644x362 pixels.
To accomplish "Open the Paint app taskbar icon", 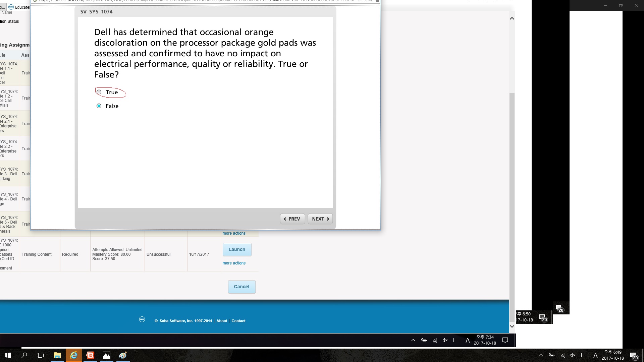I will click(x=123, y=355).
